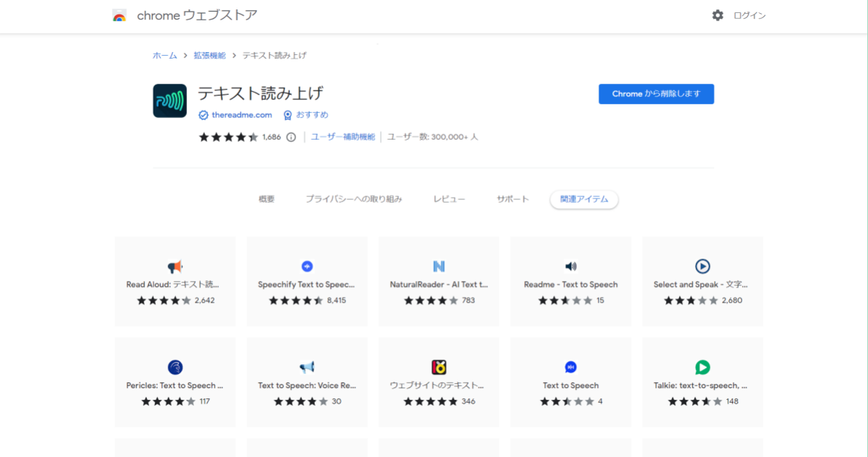Open the ユーザー補助機能 category link

click(342, 137)
